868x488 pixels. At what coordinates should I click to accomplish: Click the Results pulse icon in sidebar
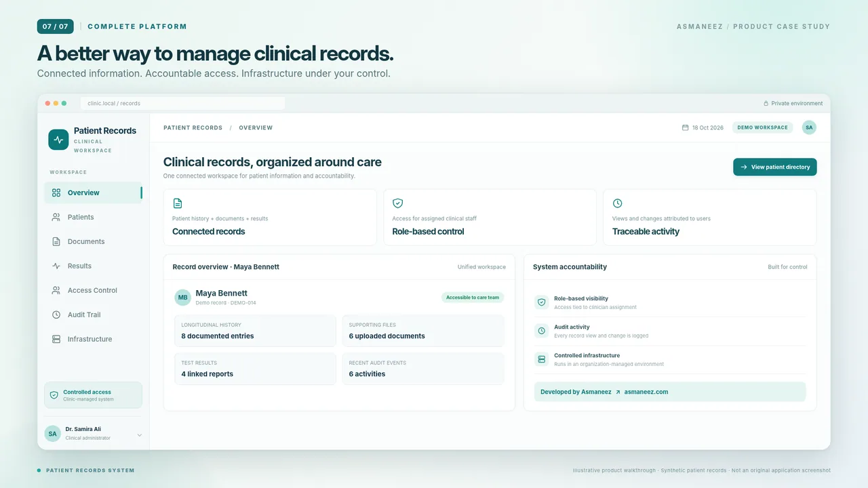(56, 266)
